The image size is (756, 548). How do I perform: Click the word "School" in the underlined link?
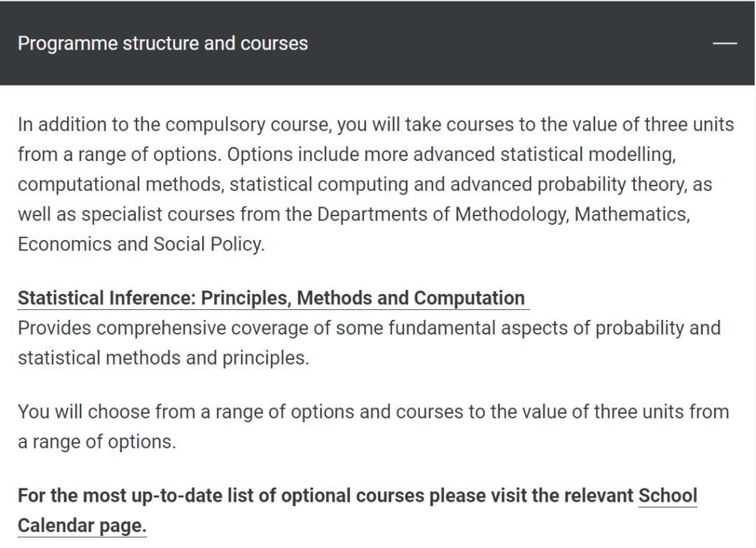click(x=668, y=496)
